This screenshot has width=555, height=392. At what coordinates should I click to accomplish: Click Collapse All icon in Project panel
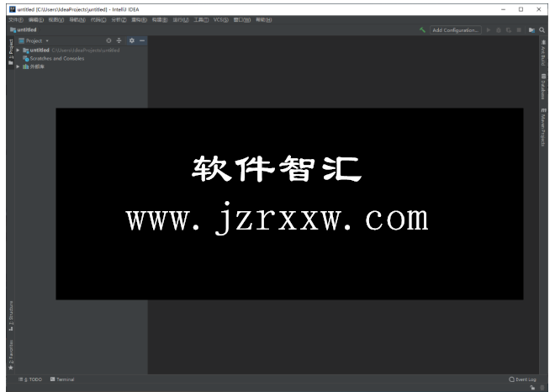click(x=119, y=40)
